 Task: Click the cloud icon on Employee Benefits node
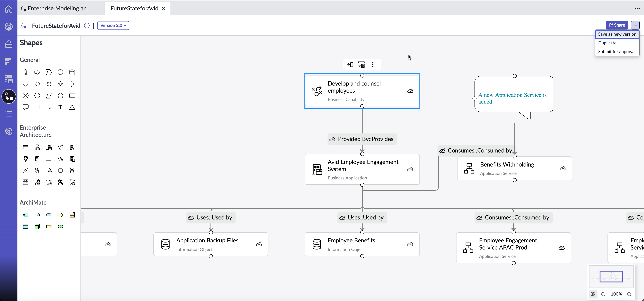coord(410,244)
